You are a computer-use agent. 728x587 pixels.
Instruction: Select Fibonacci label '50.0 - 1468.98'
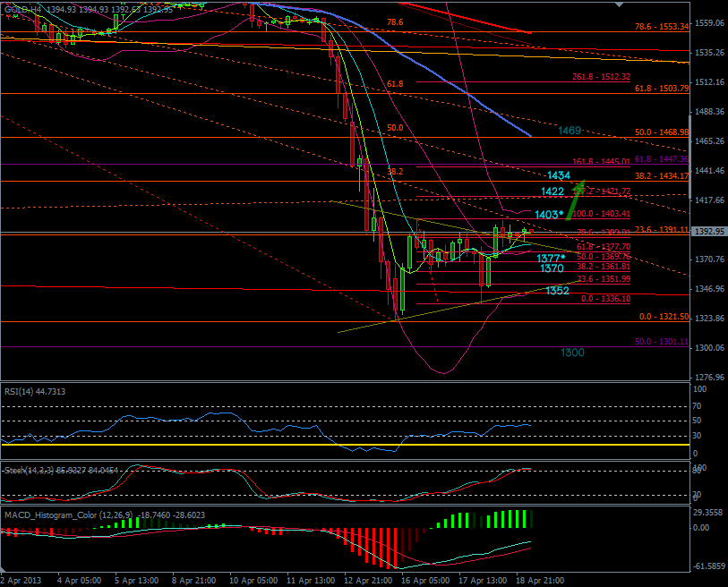coord(662,132)
